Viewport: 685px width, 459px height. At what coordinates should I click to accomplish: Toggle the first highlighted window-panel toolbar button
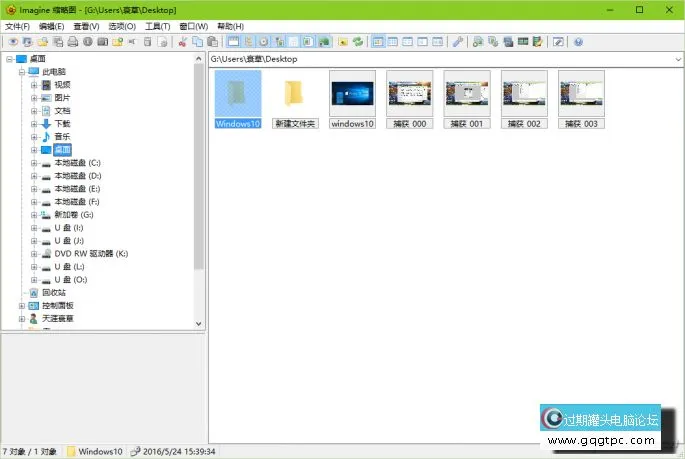point(234,42)
